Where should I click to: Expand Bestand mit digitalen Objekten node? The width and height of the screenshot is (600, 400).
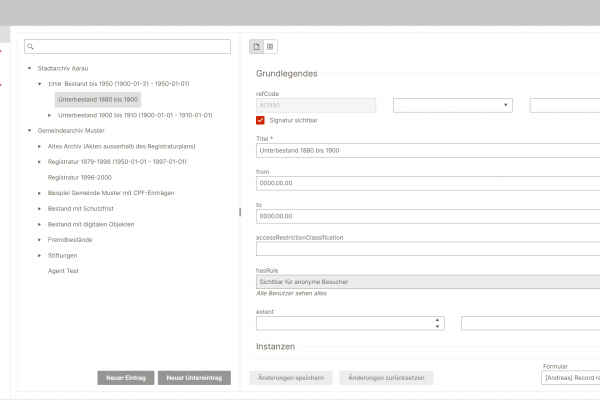click(x=39, y=224)
